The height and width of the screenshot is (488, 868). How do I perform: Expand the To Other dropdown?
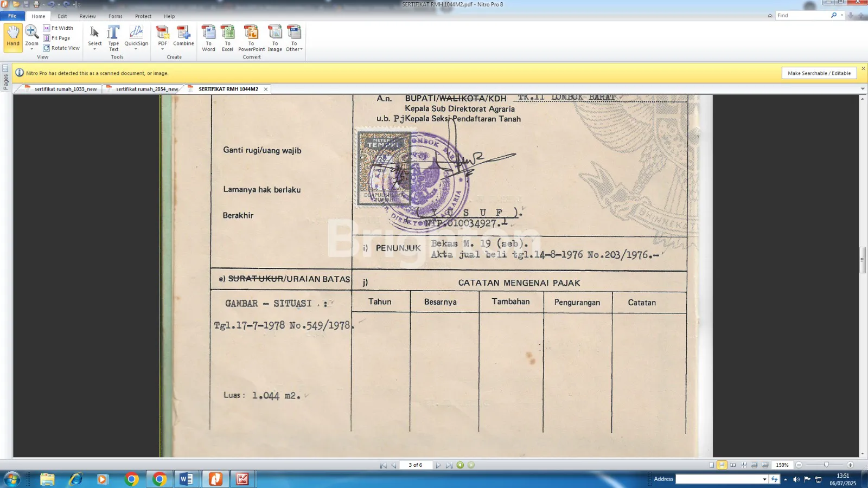(x=294, y=49)
